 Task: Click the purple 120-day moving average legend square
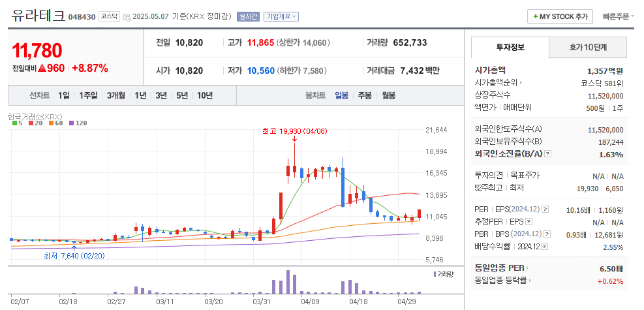pyautogui.click(x=71, y=123)
